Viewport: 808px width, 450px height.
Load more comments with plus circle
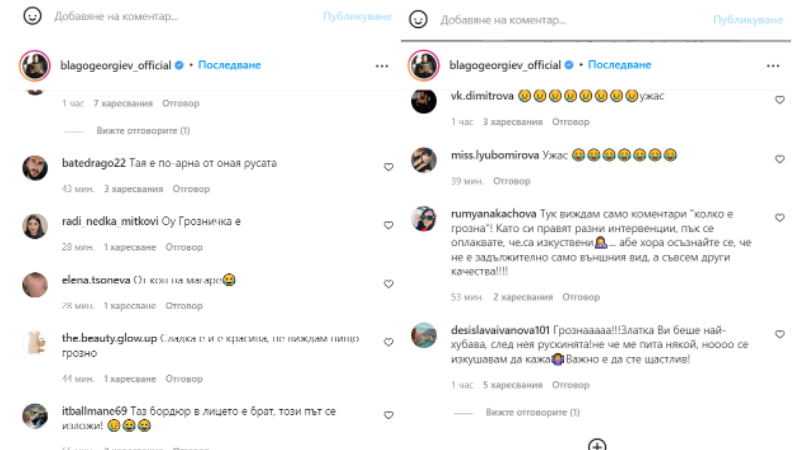pos(597,444)
